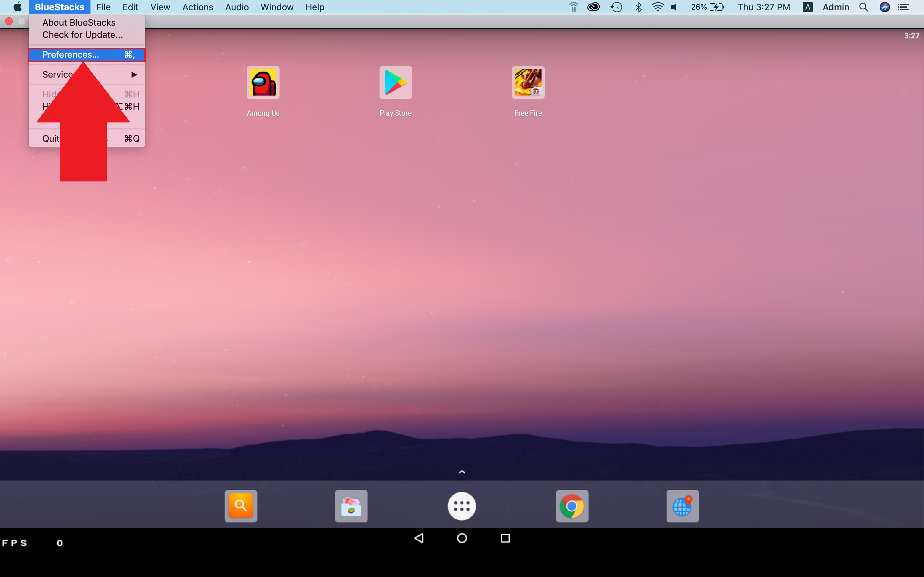This screenshot has height=577, width=924.
Task: Click the Android back button
Action: [x=418, y=539]
